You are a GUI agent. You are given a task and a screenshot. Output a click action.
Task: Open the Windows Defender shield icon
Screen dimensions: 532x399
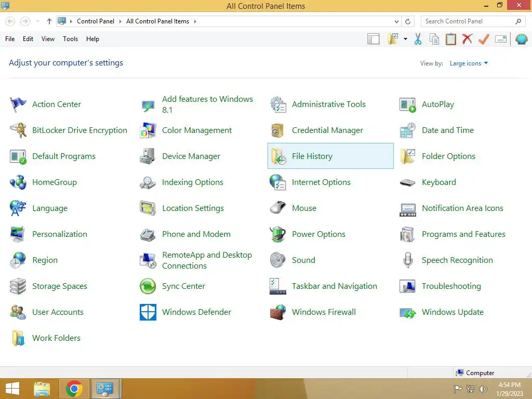148,312
